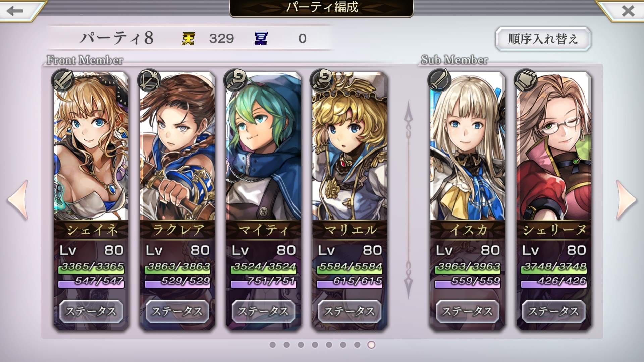Go to previous party with left arrow
Screen dimensions: 644x362
pos(18,200)
